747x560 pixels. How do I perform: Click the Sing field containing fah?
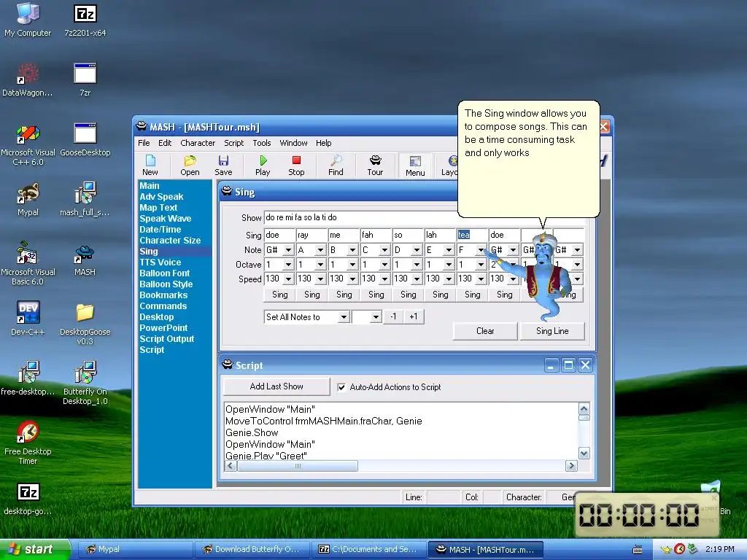pyautogui.click(x=376, y=235)
